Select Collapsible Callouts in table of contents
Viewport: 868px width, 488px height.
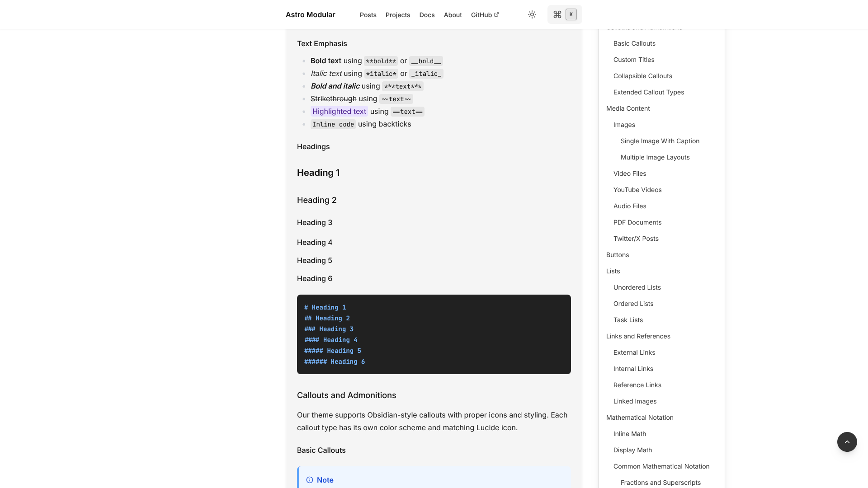coord(642,76)
